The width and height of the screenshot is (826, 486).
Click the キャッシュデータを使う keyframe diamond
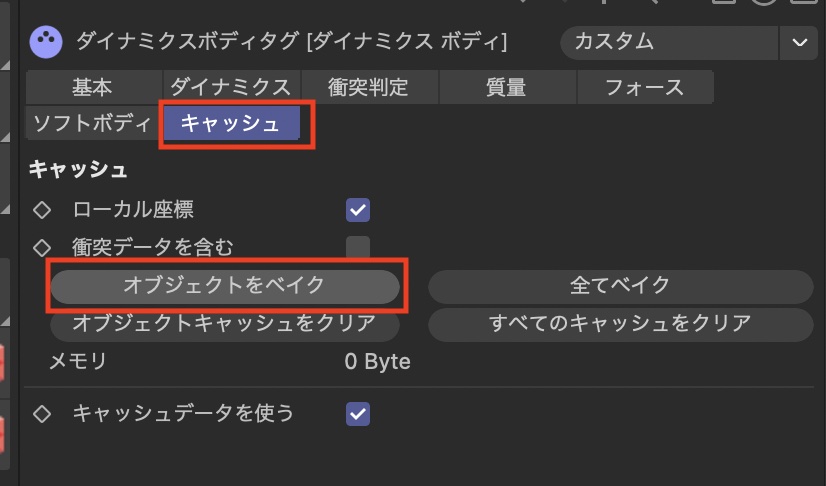pyautogui.click(x=42, y=413)
